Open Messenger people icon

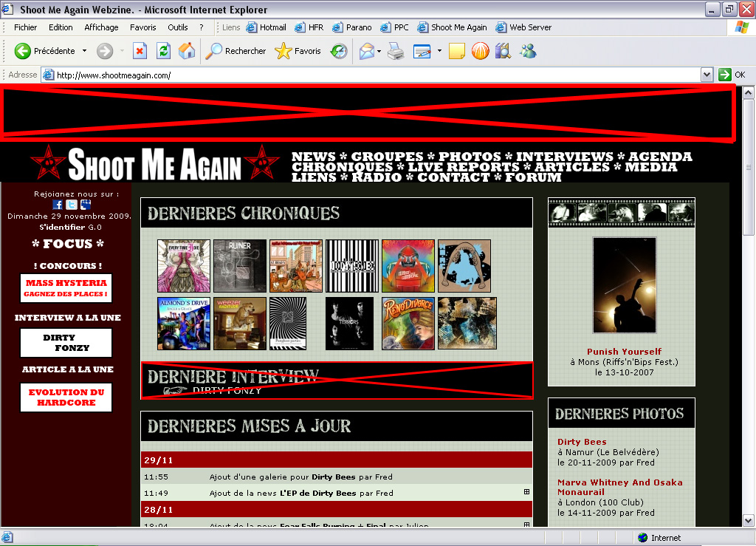click(x=528, y=51)
